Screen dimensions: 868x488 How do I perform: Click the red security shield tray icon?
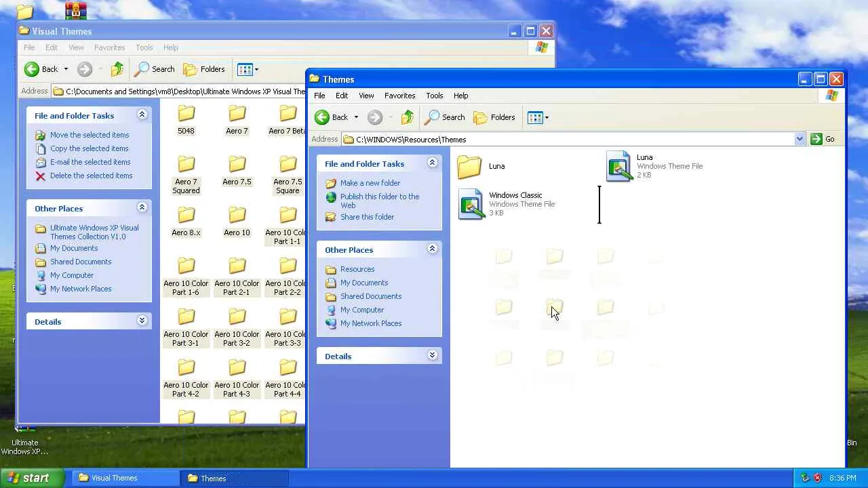point(817,478)
